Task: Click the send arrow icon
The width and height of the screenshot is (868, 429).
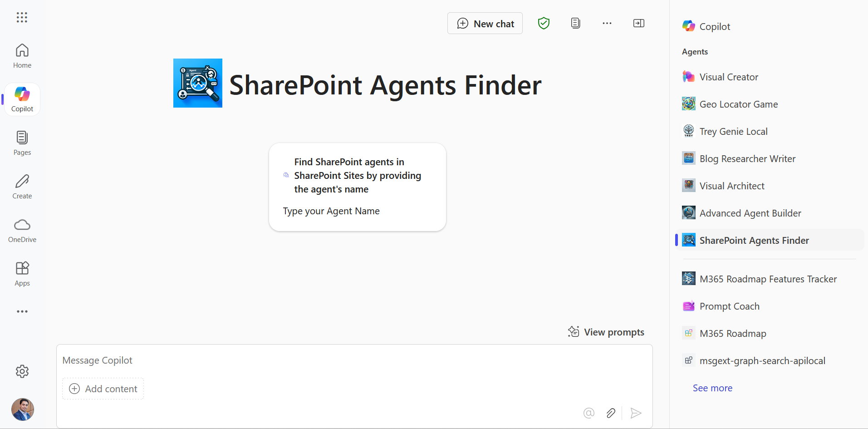Action: coord(636,413)
